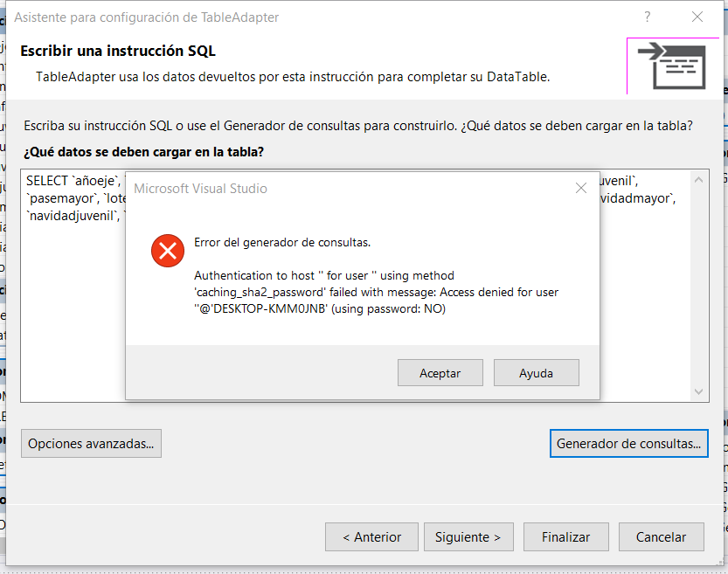Open Opciones avanzadas

click(x=91, y=444)
